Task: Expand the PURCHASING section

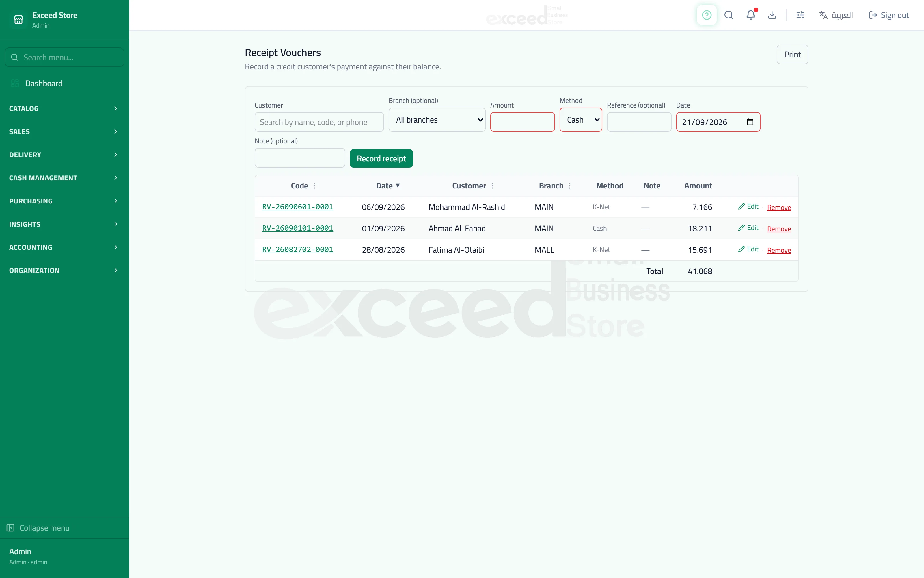Action: coord(64,201)
